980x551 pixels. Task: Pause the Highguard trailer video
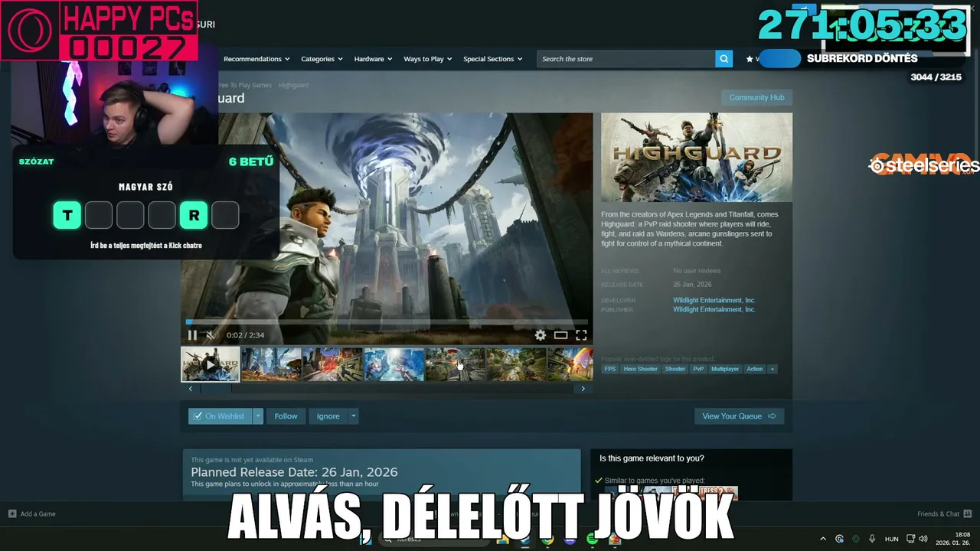(192, 335)
